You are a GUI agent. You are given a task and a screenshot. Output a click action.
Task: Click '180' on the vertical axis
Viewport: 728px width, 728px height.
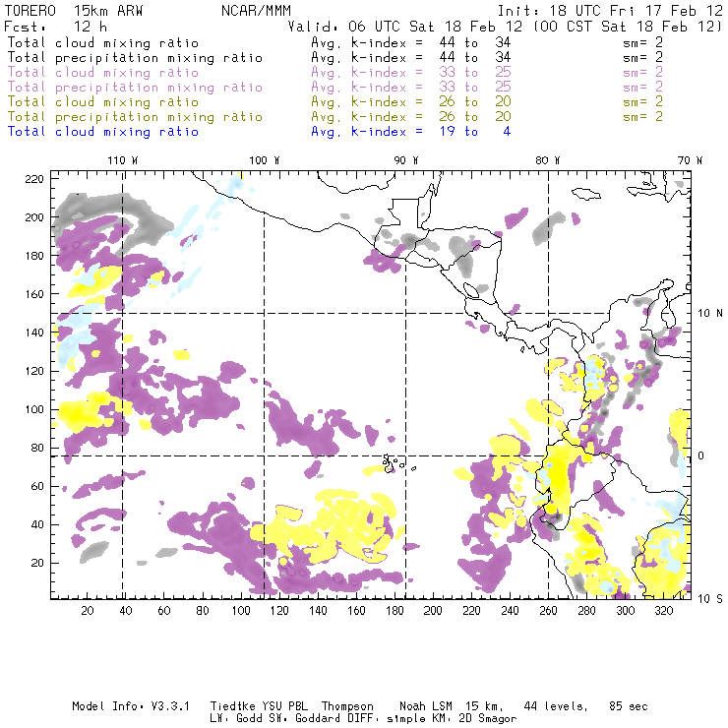coord(34,256)
